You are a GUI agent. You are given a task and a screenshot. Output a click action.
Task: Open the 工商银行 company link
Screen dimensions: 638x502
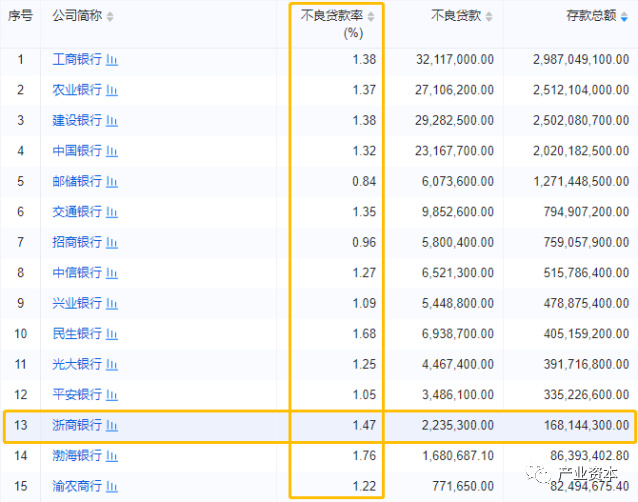pyautogui.click(x=77, y=59)
